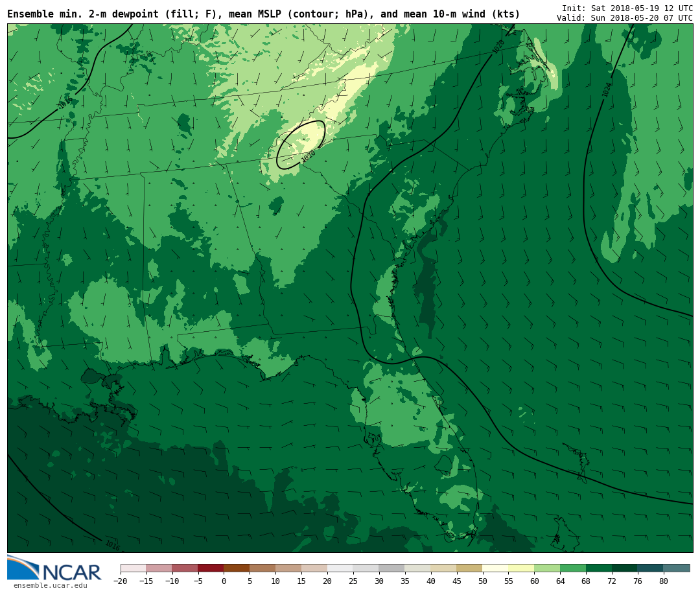Select the Init date text line
This screenshot has height=593, width=700.
627,8
